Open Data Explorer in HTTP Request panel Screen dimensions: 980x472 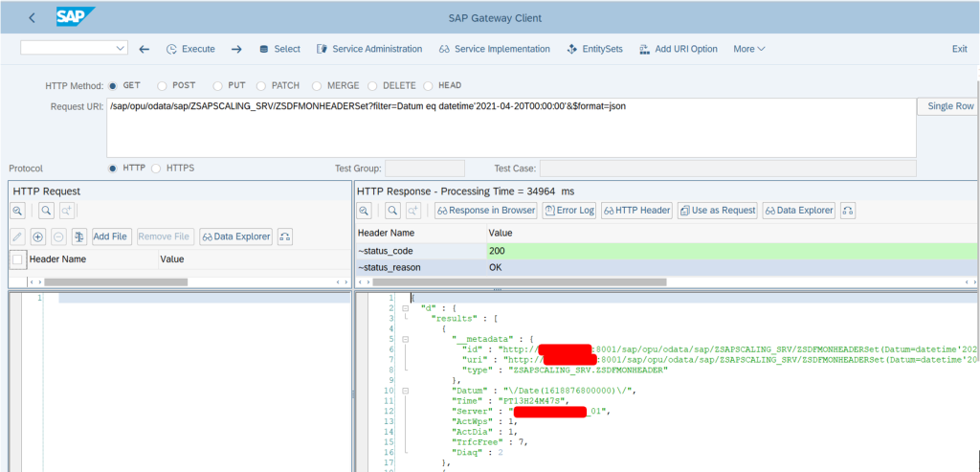click(x=236, y=236)
